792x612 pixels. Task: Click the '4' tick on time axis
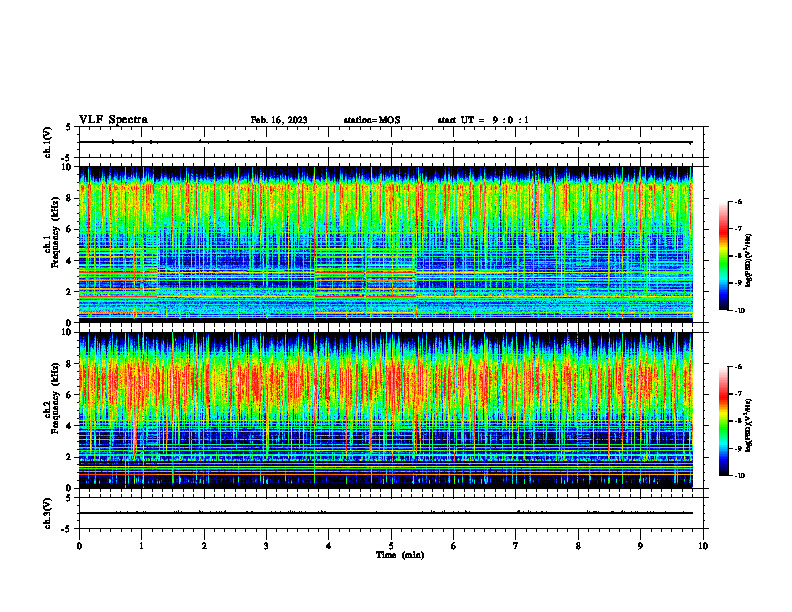point(329,546)
